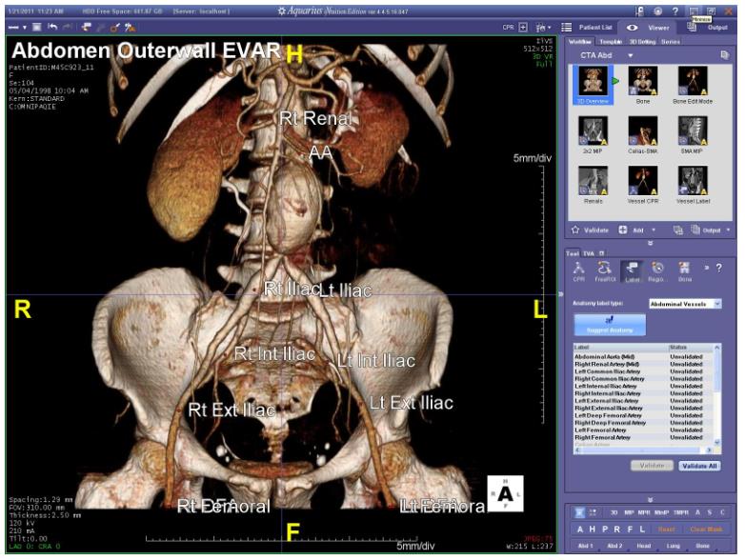Open the Output dropdown arrow

(x=728, y=230)
